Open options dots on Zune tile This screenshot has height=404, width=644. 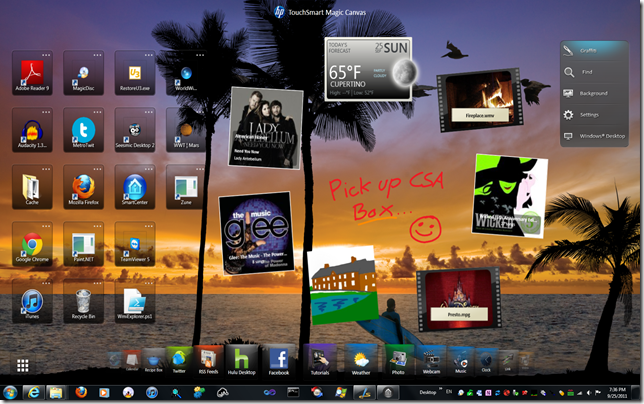click(200, 169)
